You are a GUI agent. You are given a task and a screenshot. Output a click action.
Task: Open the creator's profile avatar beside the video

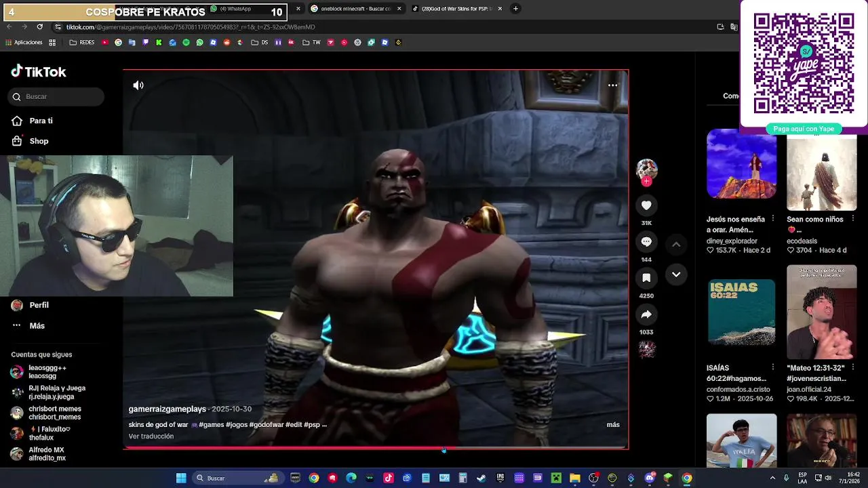click(x=646, y=169)
